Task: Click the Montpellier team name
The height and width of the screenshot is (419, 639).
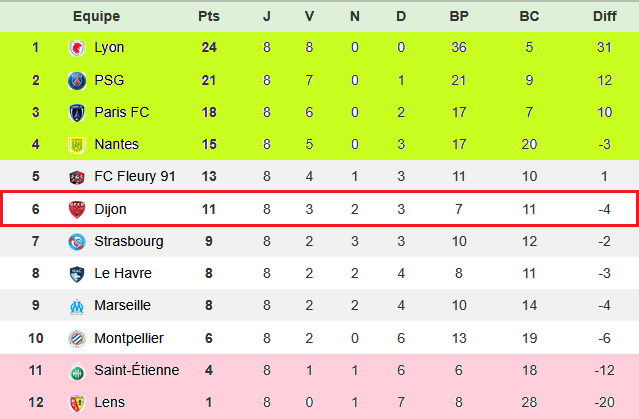Action: click(x=128, y=339)
